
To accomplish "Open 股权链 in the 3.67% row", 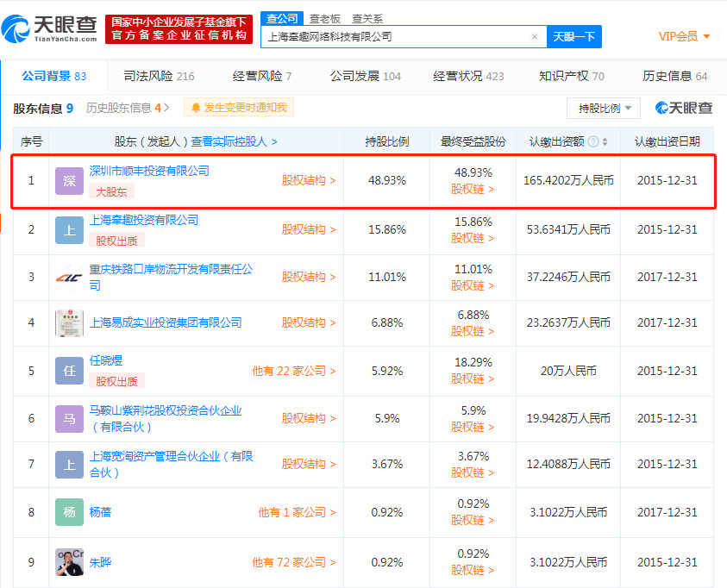I will pos(473,472).
